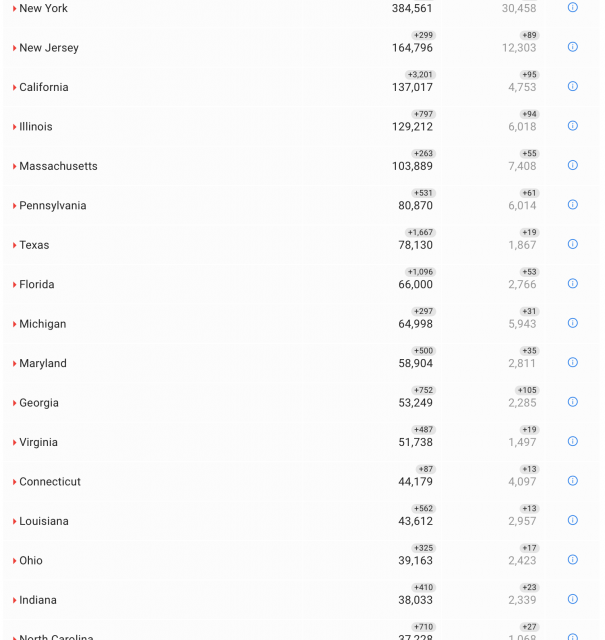Screen dimensions: 605x640
Task: Click Texas's +1,667 new cases badge
Action: coord(420,232)
